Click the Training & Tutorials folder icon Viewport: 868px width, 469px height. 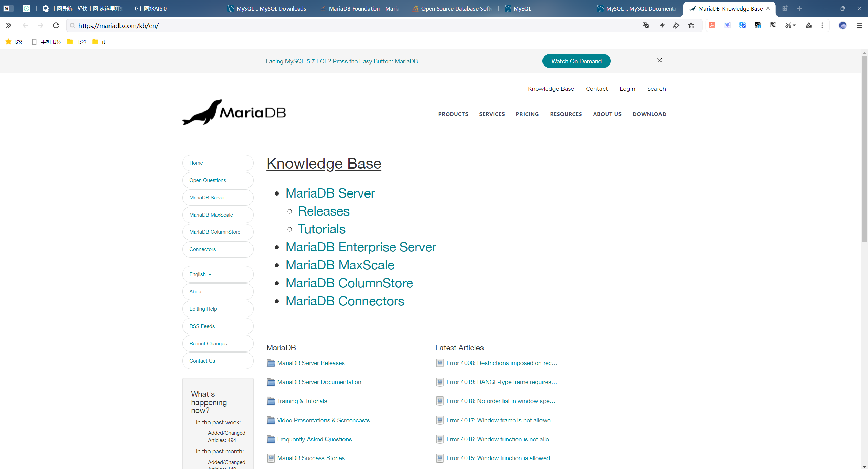(271, 401)
